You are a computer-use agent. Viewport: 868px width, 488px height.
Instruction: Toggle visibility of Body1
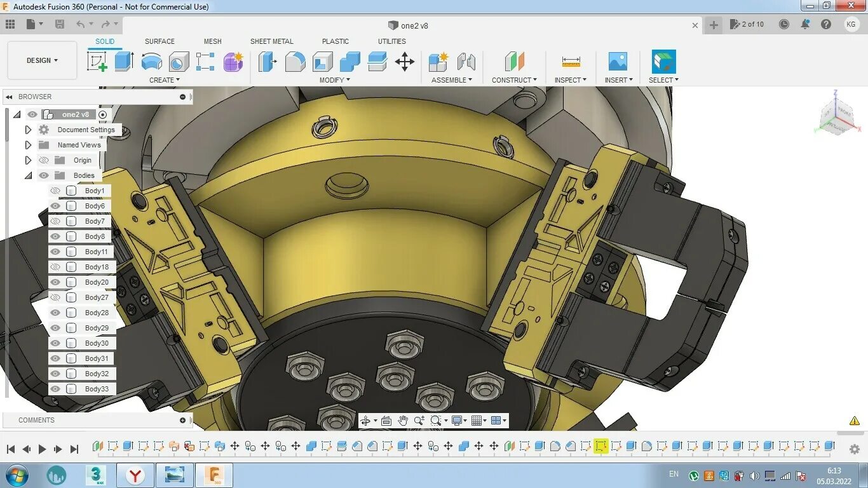click(55, 191)
